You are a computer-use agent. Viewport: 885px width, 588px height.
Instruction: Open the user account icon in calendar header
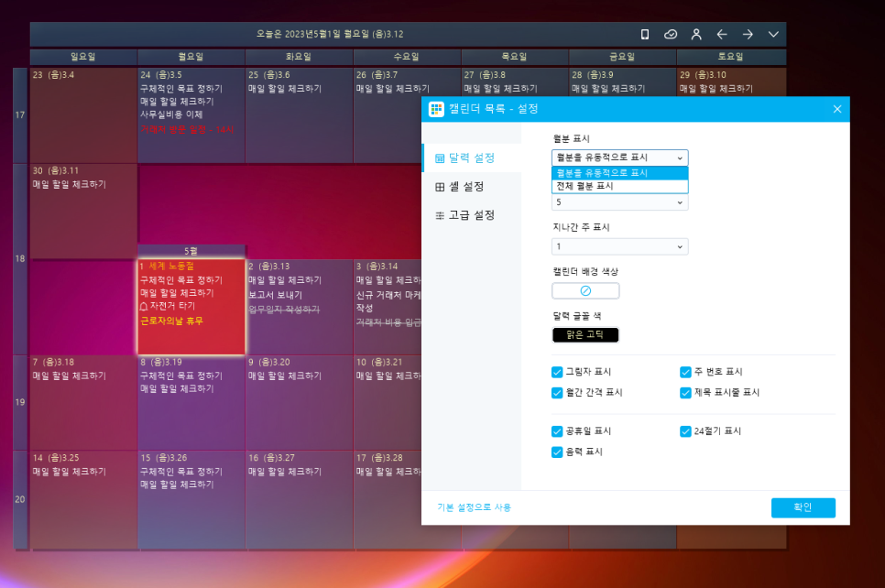click(x=696, y=35)
